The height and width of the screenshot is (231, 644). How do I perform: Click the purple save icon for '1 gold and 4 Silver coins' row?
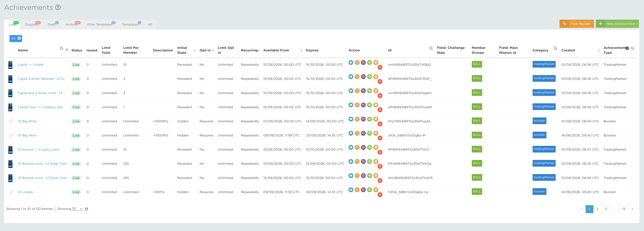pyautogui.click(x=363, y=91)
